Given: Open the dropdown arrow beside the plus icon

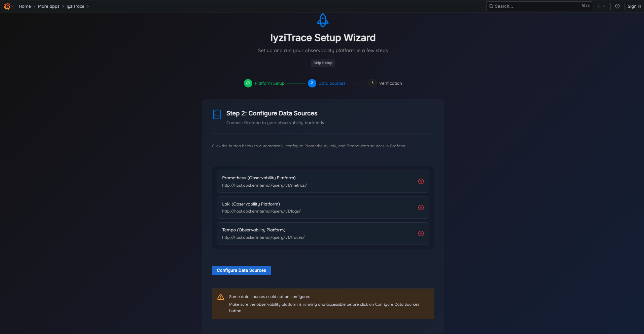Looking at the screenshot, I should [x=604, y=6].
